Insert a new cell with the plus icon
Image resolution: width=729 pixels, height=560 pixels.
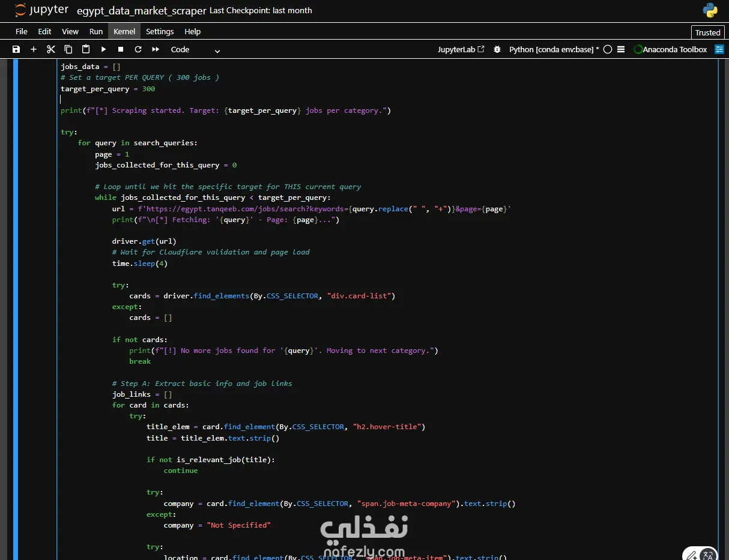pos(34,49)
